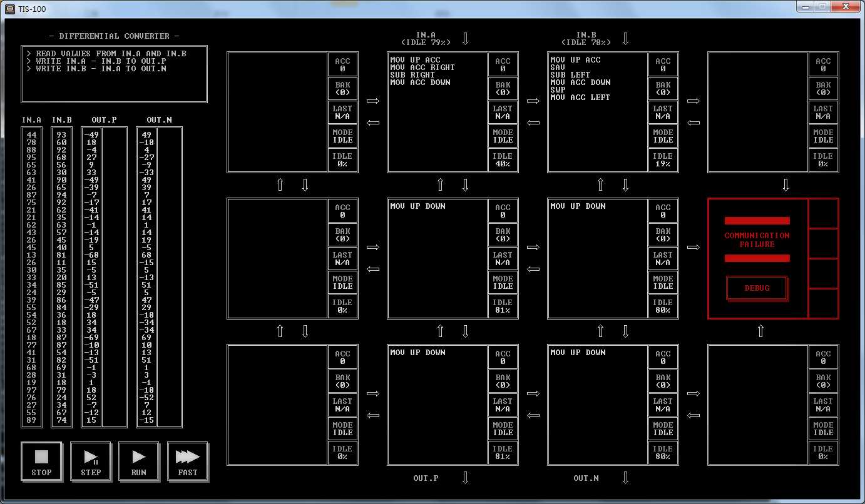Click the 'SUB LEFT' instruction line

(x=570, y=75)
